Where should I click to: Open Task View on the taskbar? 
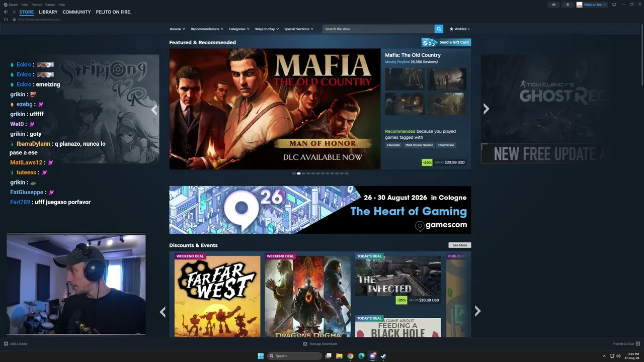pos(329,356)
